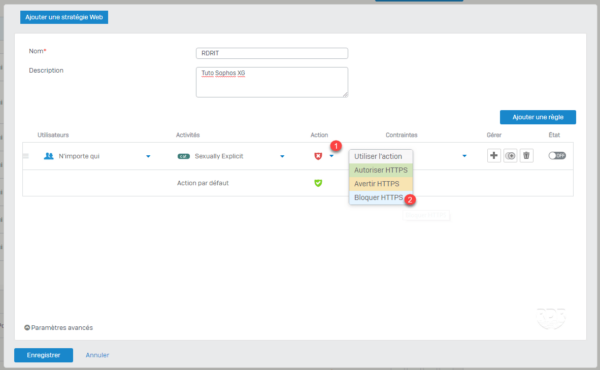Screen dimensions: 600x370
Task: Click Ajouter une règle button
Action: [538, 117]
